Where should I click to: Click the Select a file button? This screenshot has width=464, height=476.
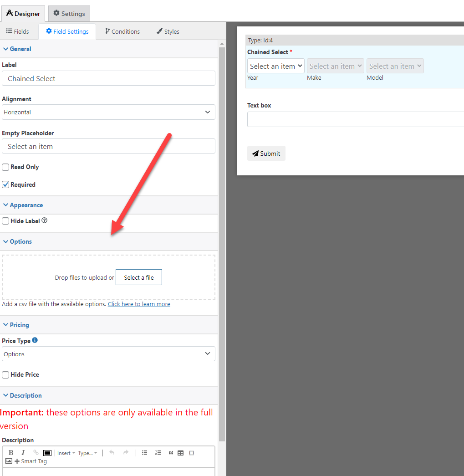(x=139, y=277)
